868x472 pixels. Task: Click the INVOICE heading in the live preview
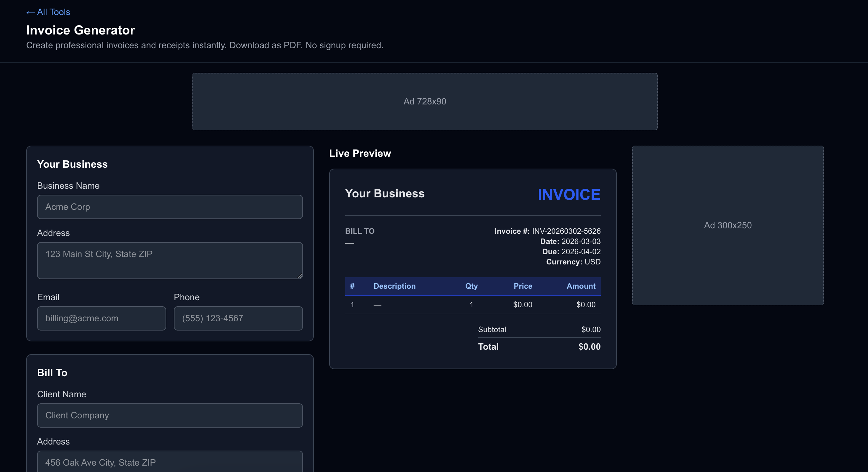click(569, 194)
